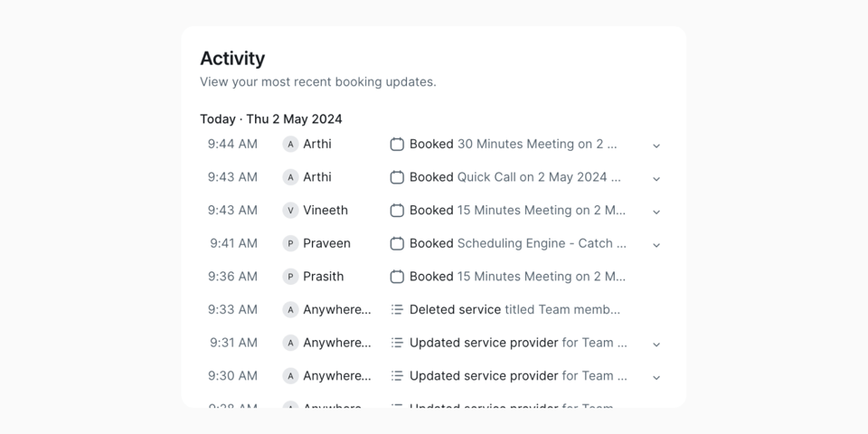The width and height of the screenshot is (868, 434).
Task: Click the name Vineeth
Action: tap(325, 211)
